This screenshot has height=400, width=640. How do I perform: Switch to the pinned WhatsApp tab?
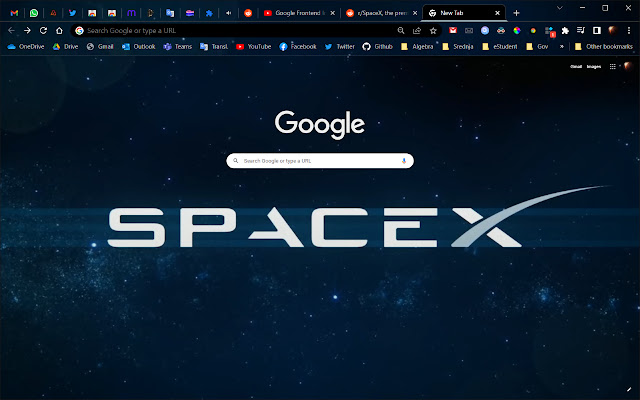pos(34,13)
